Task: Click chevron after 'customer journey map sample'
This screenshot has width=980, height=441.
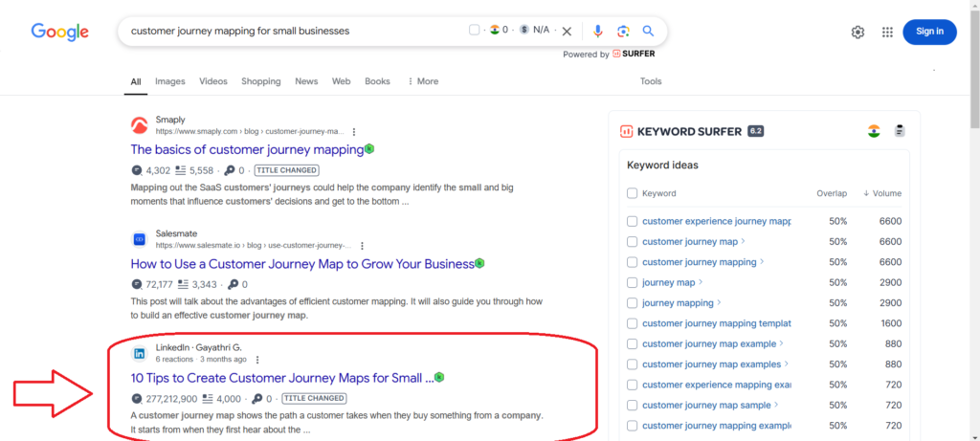Action: [776, 405]
